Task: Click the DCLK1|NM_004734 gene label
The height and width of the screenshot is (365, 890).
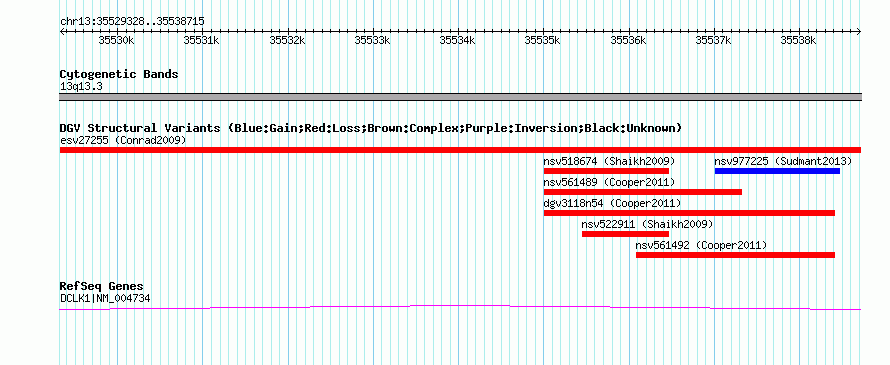Action: click(x=105, y=297)
